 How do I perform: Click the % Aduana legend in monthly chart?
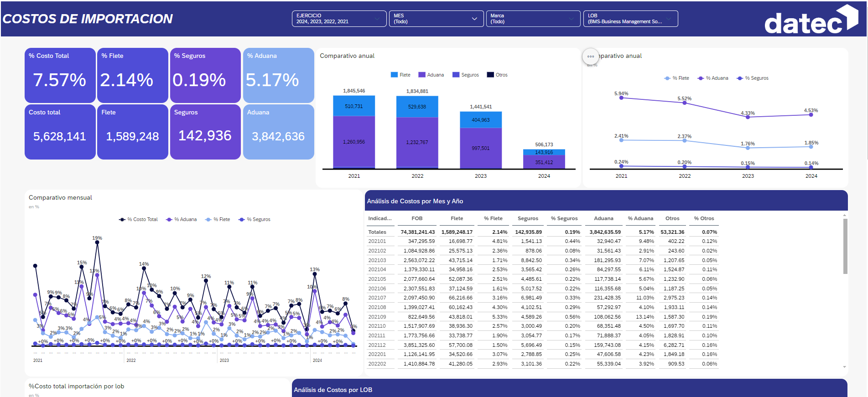(182, 219)
